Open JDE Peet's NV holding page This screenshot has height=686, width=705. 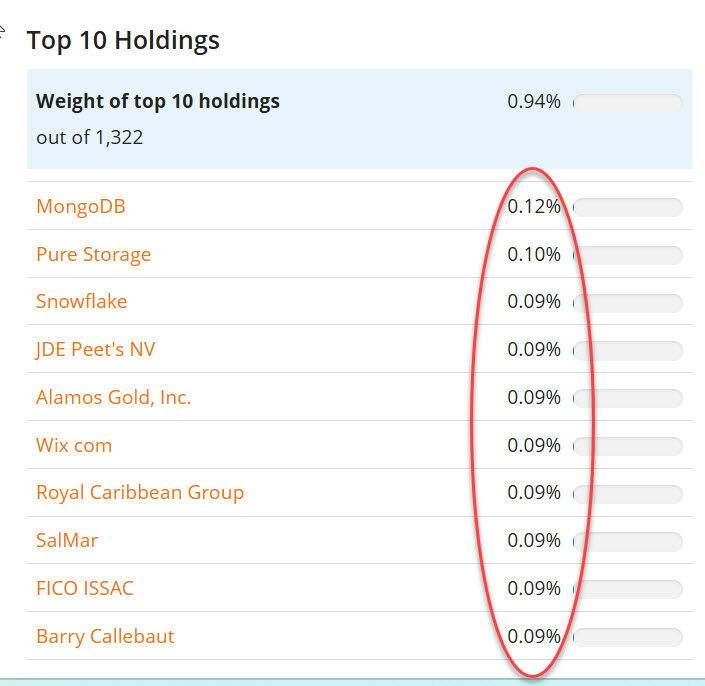click(95, 349)
